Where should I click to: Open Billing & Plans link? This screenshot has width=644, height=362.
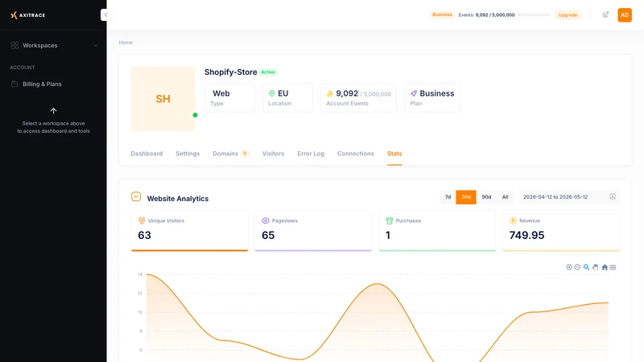(x=42, y=84)
